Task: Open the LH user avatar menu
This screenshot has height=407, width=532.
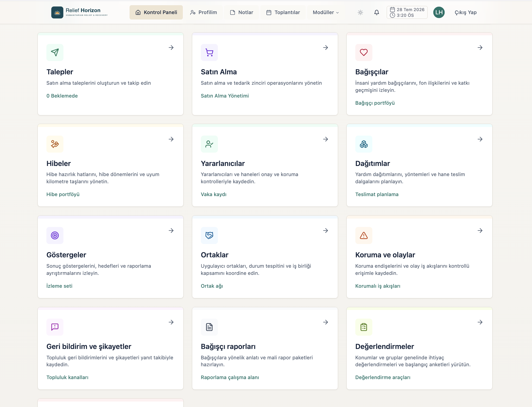Action: click(439, 12)
